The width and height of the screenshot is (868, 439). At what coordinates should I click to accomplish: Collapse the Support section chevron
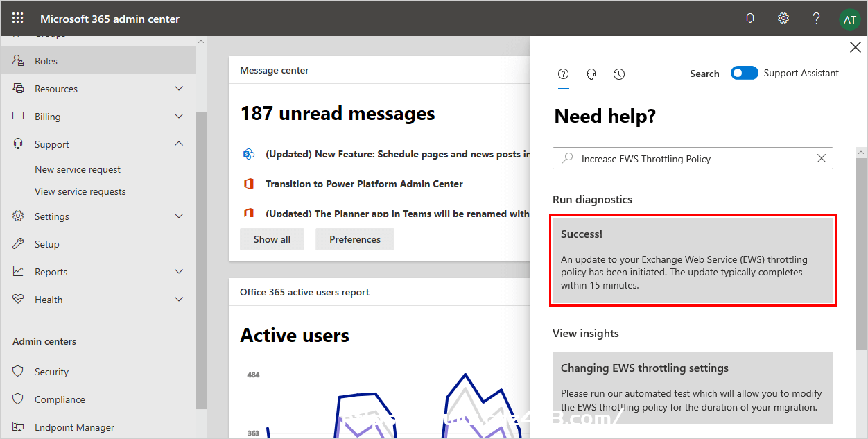coord(179,144)
